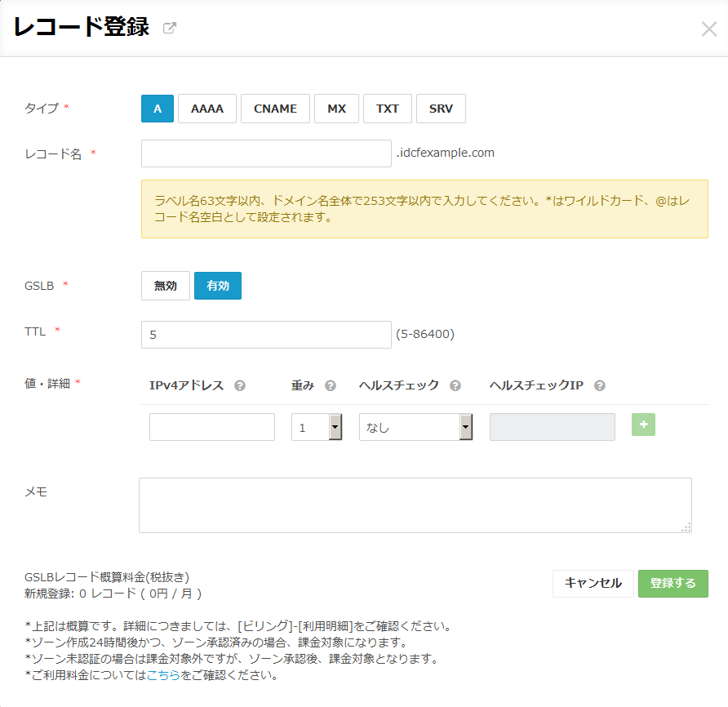Select the MX record type
The image size is (728, 707).
click(x=336, y=109)
